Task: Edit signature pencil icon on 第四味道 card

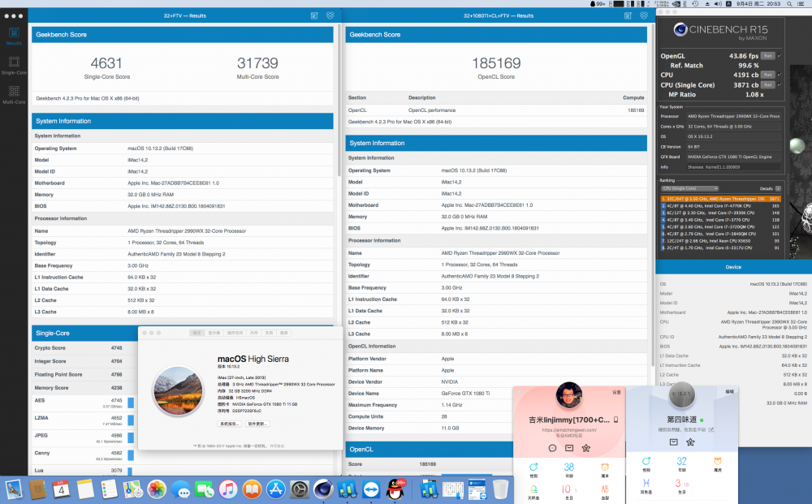Action: [711, 429]
